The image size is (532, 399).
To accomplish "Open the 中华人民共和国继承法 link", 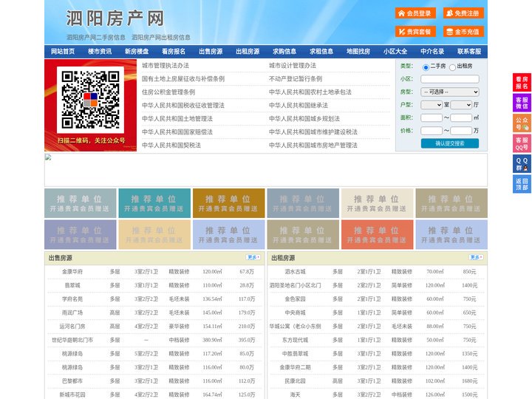I will (x=299, y=105).
